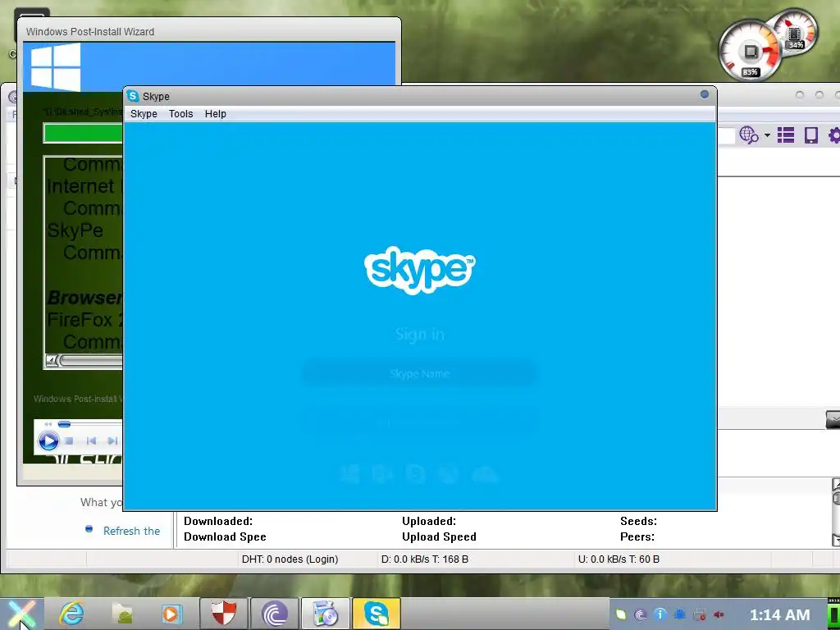
Task: Click the green leaf tray icon
Action: tap(621, 614)
